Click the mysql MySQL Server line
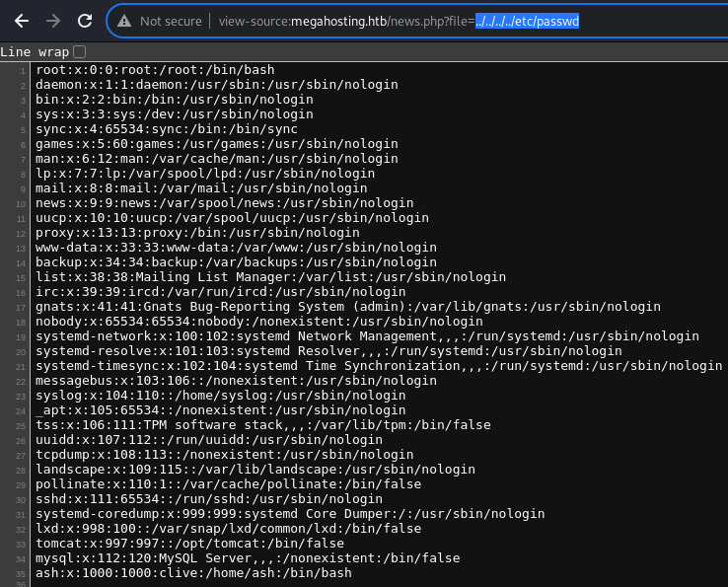728x587 pixels. point(248,558)
